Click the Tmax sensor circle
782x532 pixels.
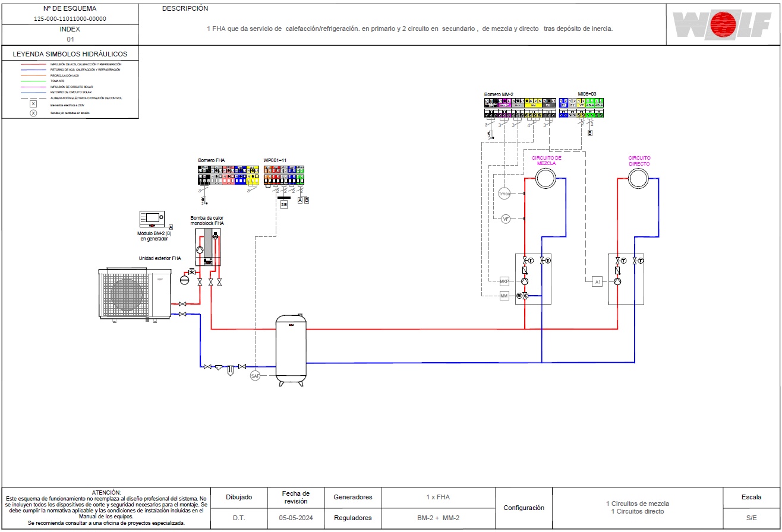pos(504,194)
